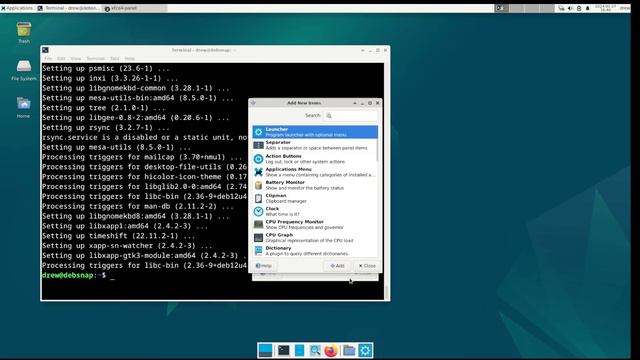The image size is (640, 360).
Task: Open Application Finder magnifier in dock
Action: tap(315, 350)
